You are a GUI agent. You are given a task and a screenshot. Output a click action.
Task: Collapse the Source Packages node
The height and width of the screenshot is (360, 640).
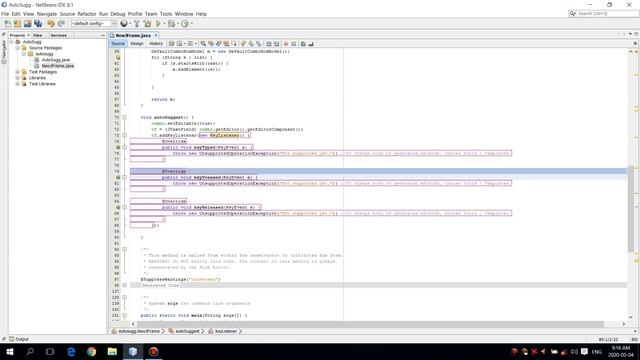[18, 48]
